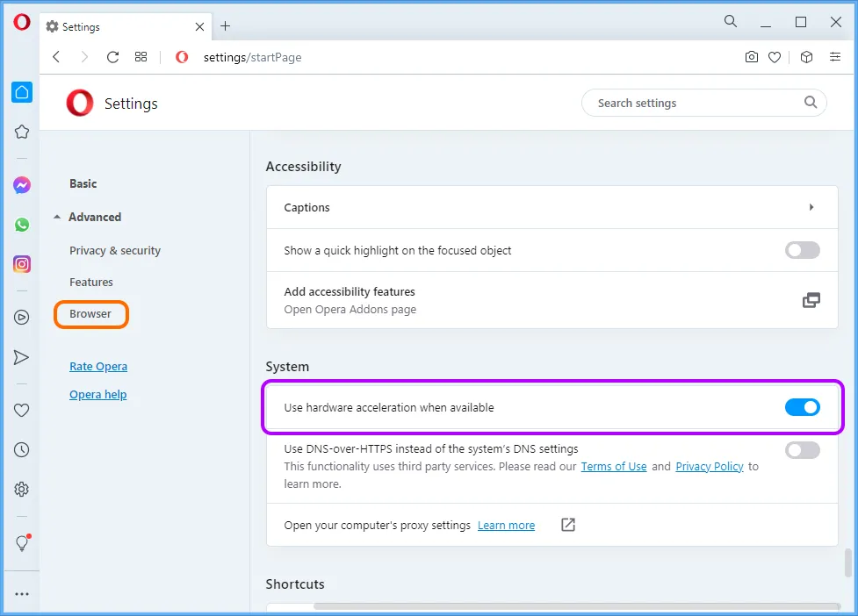858x616 pixels.
Task: Click the Search settings field
Action: [703, 103]
